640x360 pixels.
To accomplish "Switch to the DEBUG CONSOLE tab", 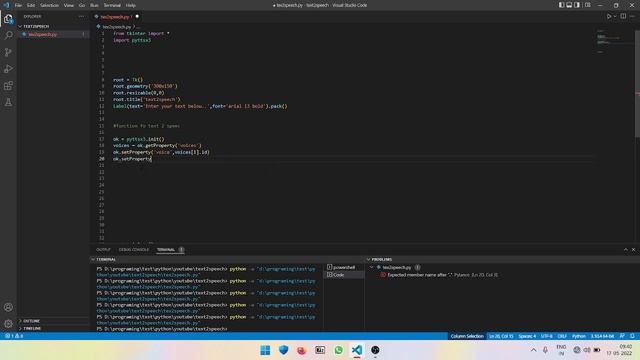I will click(134, 249).
